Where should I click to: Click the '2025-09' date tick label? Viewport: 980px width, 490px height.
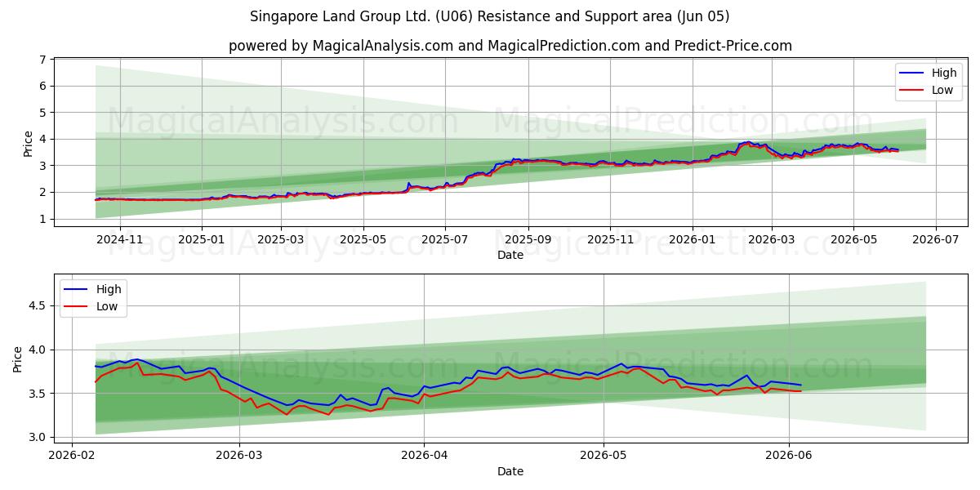pyautogui.click(x=527, y=239)
